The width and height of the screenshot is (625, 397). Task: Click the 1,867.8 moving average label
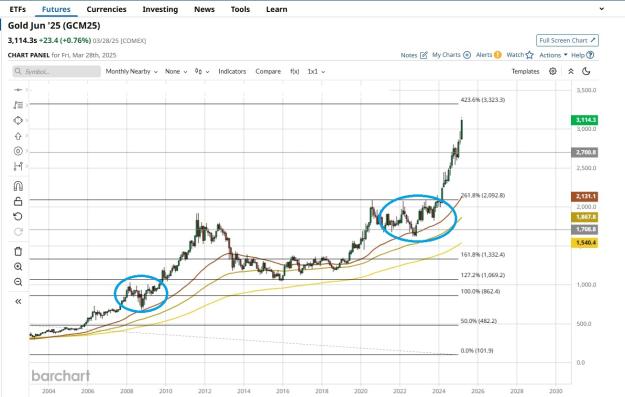[584, 217]
